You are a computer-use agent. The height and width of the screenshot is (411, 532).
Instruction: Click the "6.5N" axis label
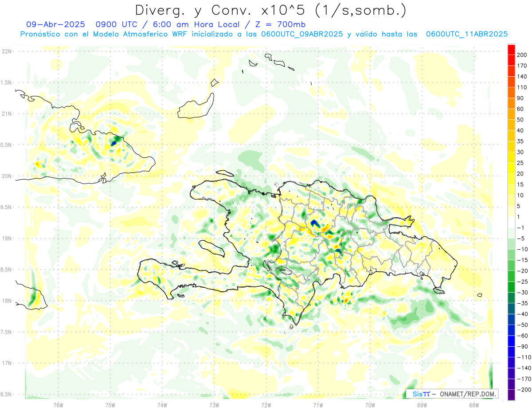click(7, 394)
